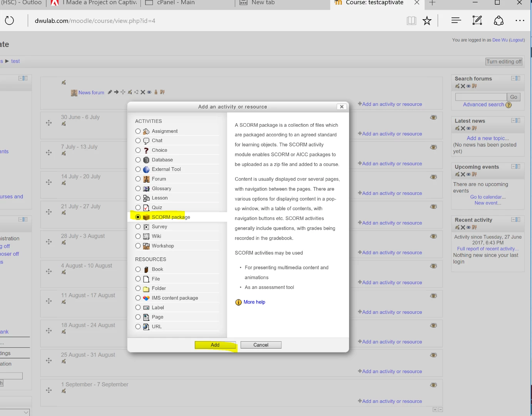Click Advanced search help question icon
The height and width of the screenshot is (416, 532).
point(509,105)
